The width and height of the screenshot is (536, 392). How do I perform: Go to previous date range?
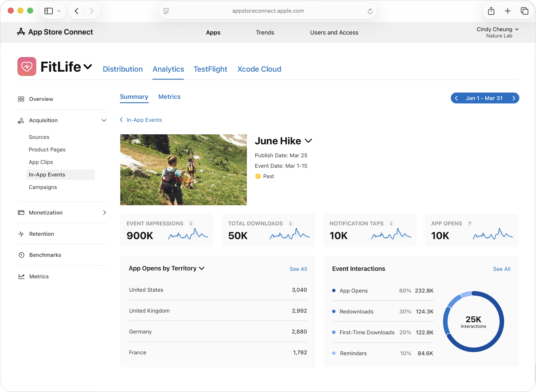point(456,98)
